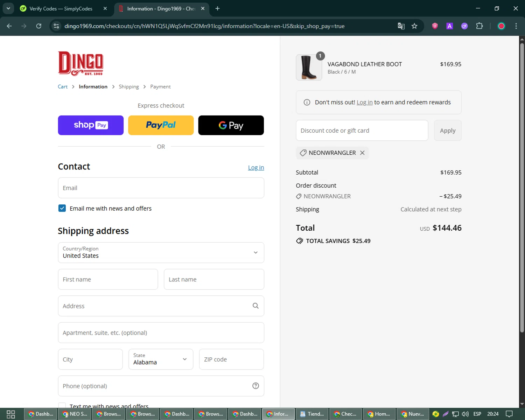
Task: Switch ESP keyboard language indicator
Action: click(477, 414)
